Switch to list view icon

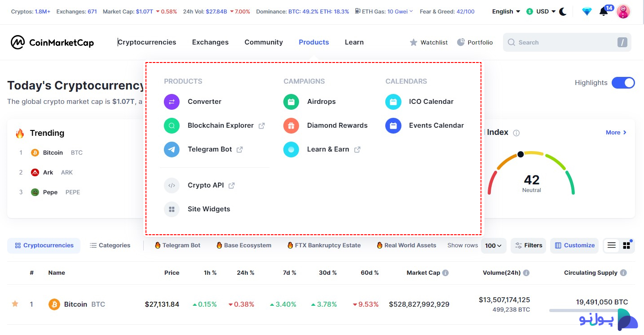(x=612, y=246)
